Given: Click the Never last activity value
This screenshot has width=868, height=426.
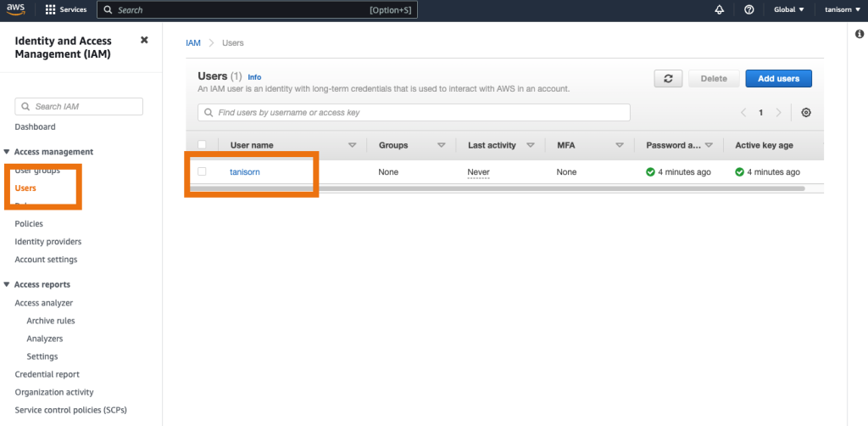Looking at the screenshot, I should [x=478, y=172].
